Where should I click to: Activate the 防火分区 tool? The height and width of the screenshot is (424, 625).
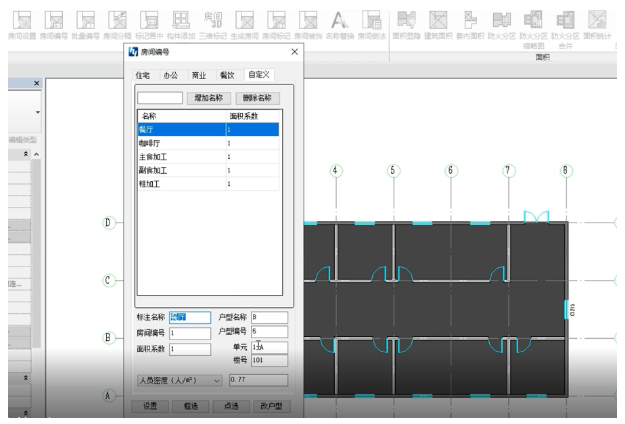[x=501, y=25]
